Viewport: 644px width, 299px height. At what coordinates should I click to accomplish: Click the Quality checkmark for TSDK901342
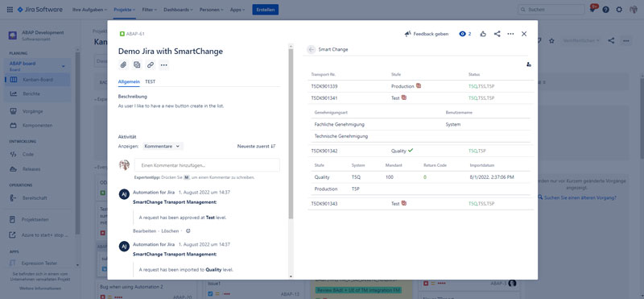pyautogui.click(x=411, y=151)
